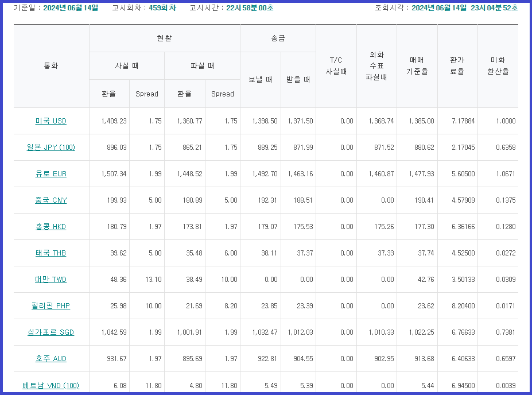532x395 pixels.
Task: Select JPY USD conversion rate 0.6358
Action: click(506, 148)
